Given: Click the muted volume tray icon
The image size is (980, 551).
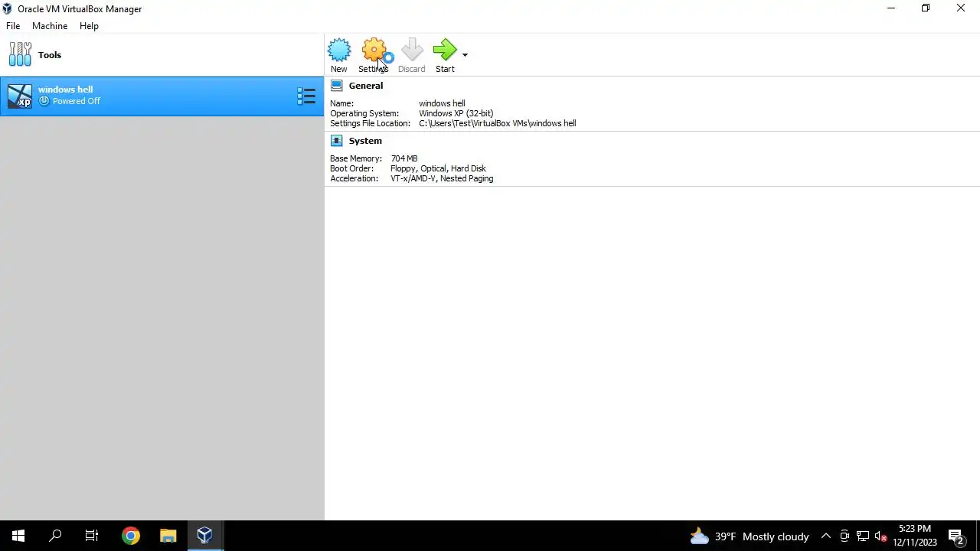Looking at the screenshot, I should pyautogui.click(x=880, y=536).
